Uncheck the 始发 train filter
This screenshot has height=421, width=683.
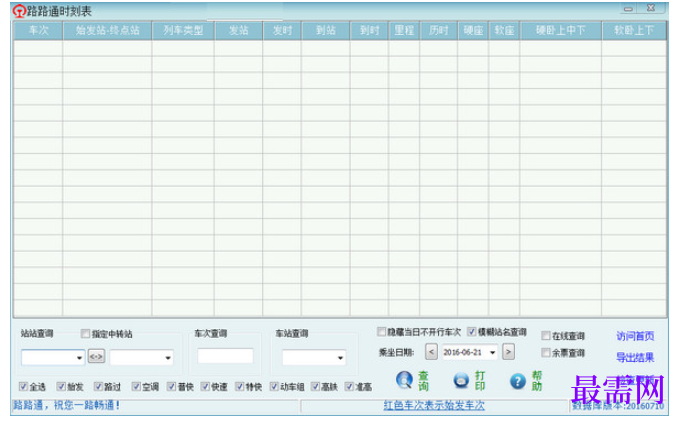[61, 386]
